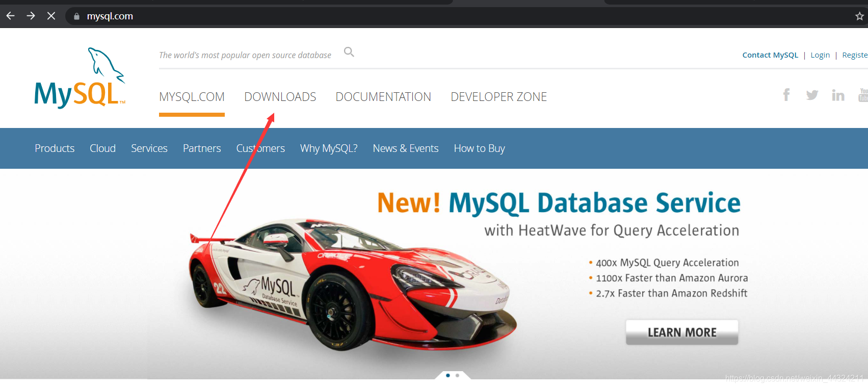Click 'New! MySQL Database Service' headline
Viewport: 868px width, 388px height.
point(559,203)
